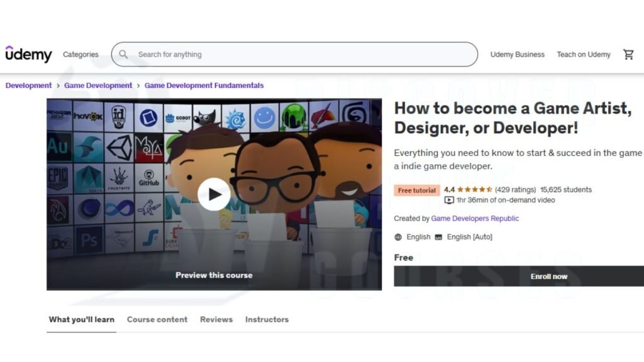Image resolution: width=644 pixels, height=362 pixels.
Task: Click the on-demand video icon
Action: 449,200
